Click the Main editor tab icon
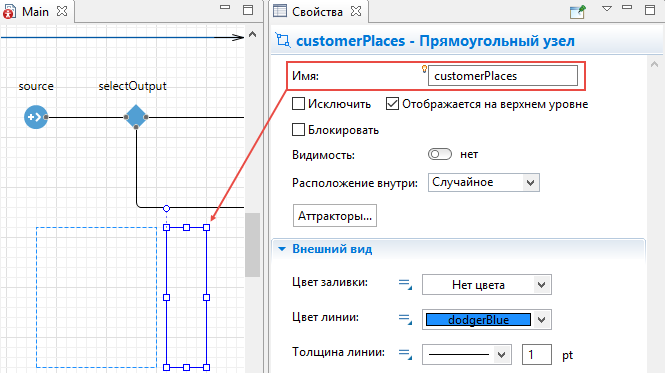 (9, 11)
